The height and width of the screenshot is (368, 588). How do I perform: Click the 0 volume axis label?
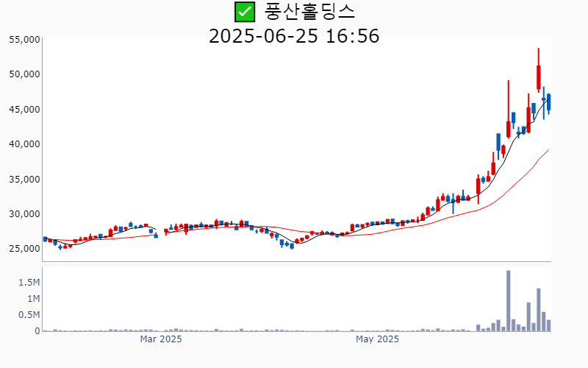click(37, 330)
